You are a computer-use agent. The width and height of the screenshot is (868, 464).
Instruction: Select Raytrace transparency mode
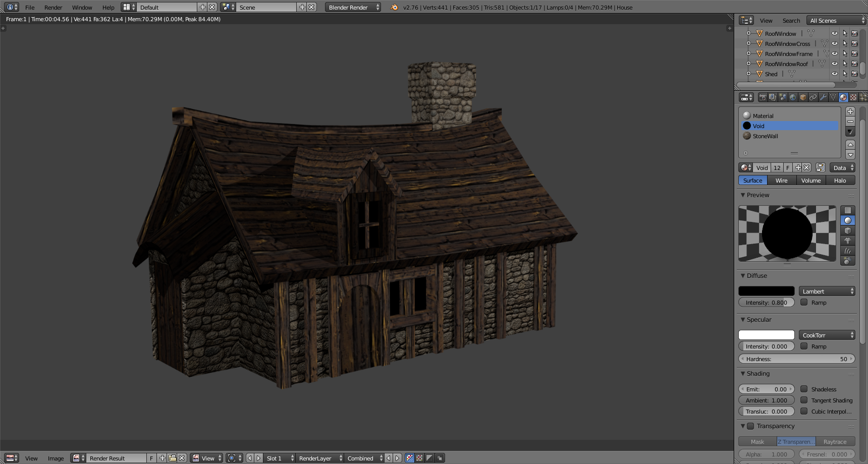point(835,441)
